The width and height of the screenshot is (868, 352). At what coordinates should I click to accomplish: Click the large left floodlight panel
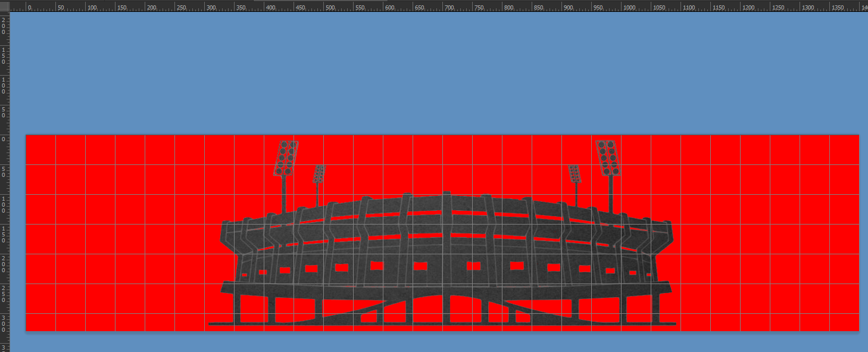(x=286, y=157)
